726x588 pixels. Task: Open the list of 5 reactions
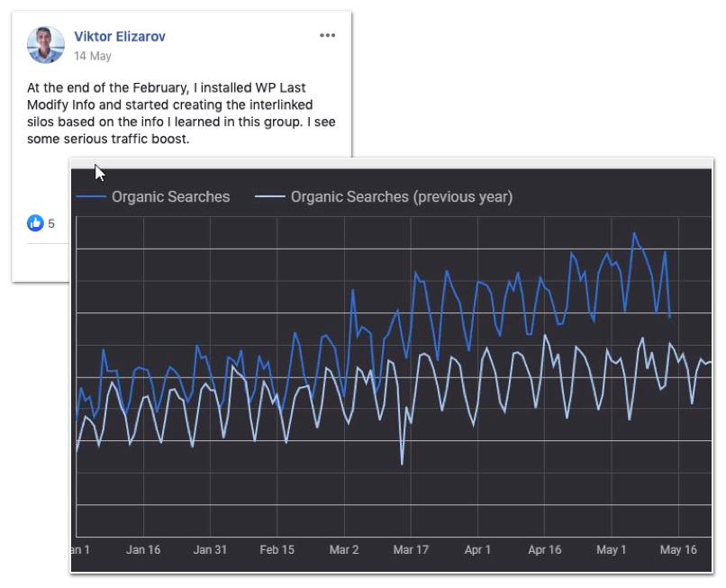pos(51,223)
